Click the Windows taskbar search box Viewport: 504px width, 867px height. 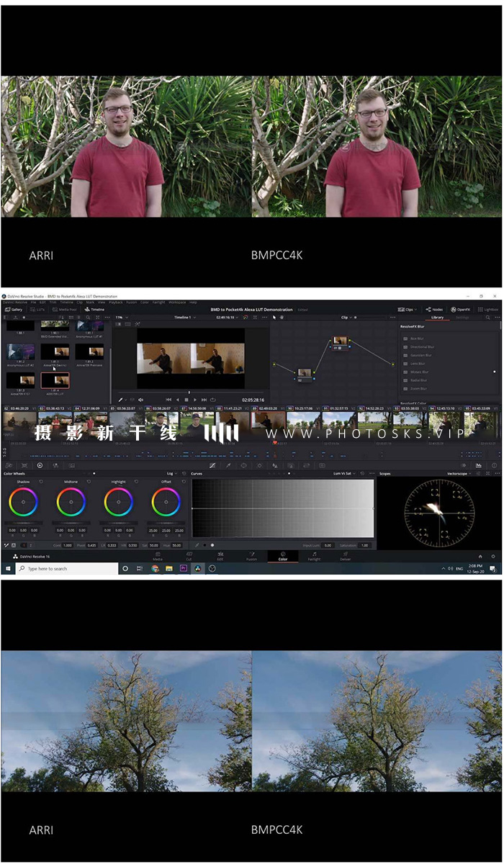[67, 569]
